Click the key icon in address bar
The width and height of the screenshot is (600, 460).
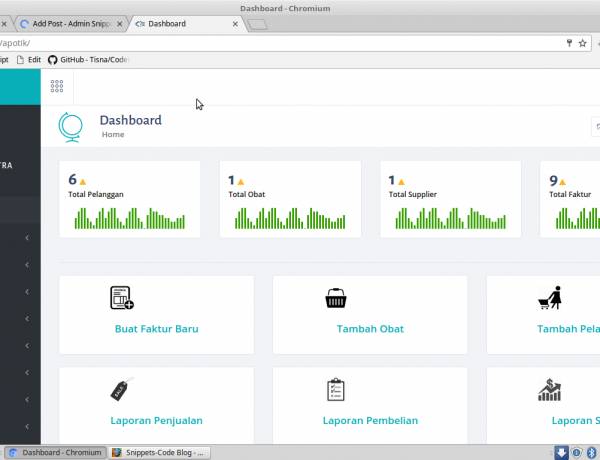pos(570,43)
